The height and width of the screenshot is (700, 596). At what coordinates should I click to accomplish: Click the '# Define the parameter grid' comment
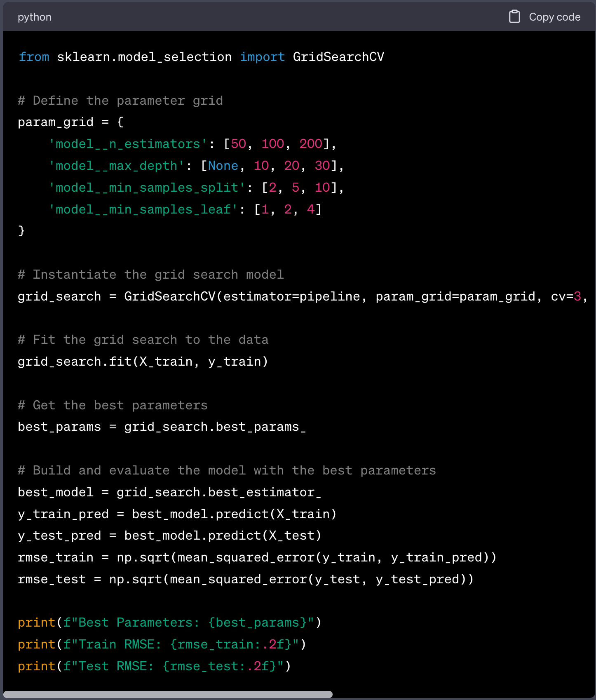pos(120,101)
